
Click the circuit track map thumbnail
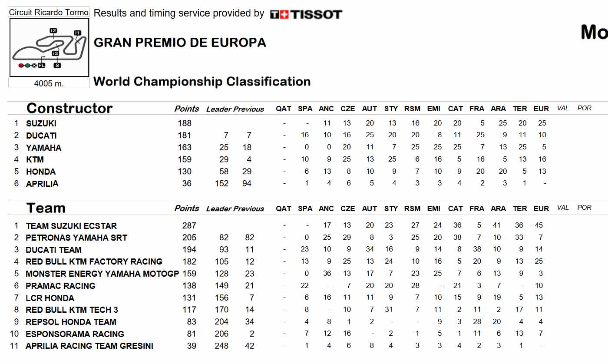[49, 47]
